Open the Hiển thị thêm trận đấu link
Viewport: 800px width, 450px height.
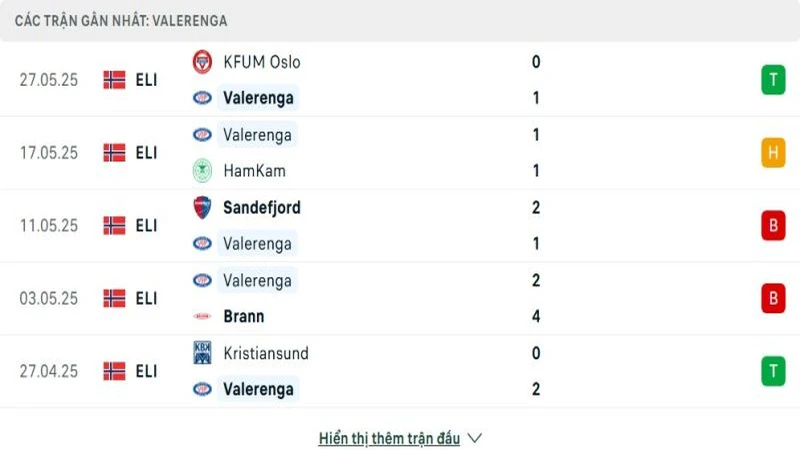[x=389, y=438]
